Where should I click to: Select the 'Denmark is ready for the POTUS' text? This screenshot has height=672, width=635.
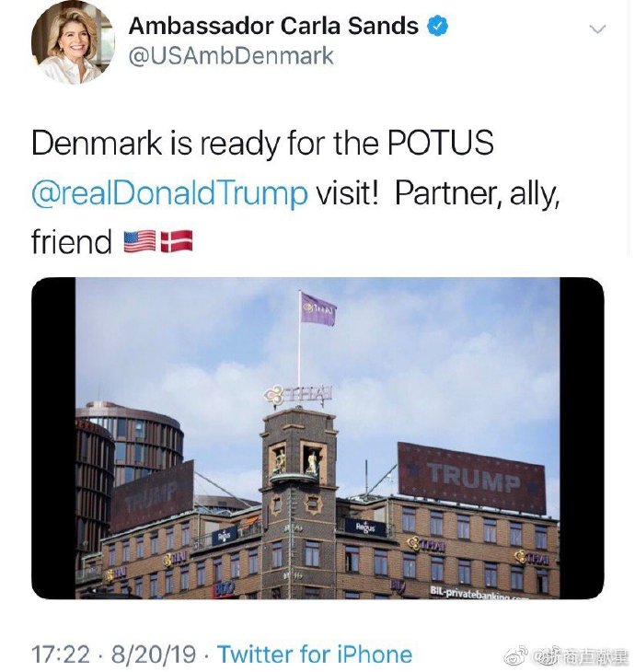pyautogui.click(x=262, y=143)
